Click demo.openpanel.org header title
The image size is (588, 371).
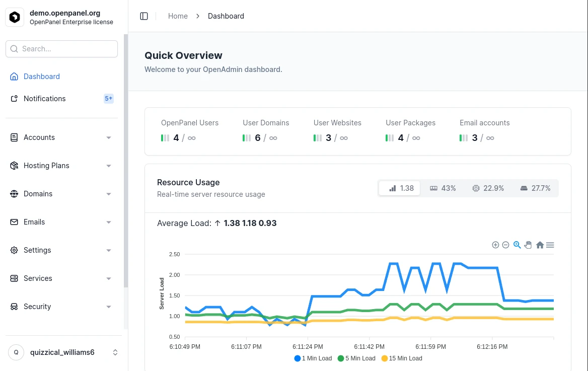tap(65, 13)
